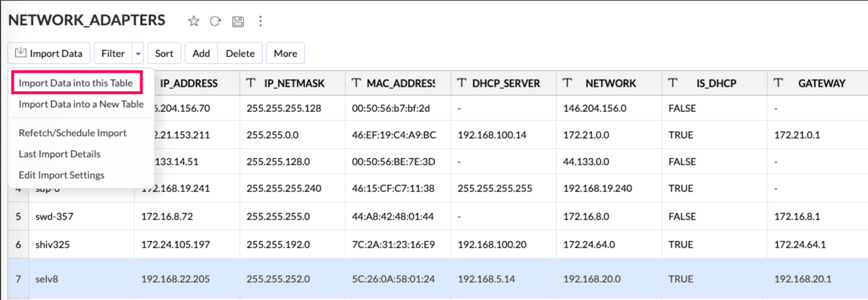Click the save disk icon
Image resolution: width=868 pixels, height=300 pixels.
pyautogui.click(x=238, y=21)
